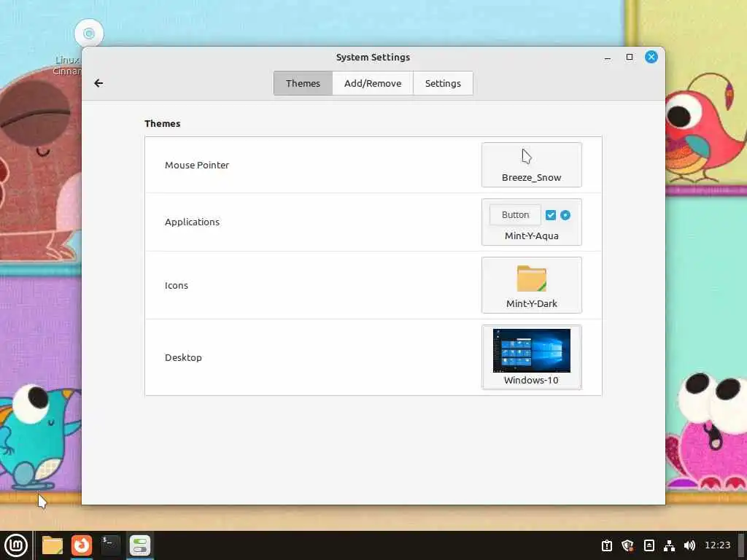Open the Terminal from the taskbar
The width and height of the screenshot is (747, 560).
coord(111,545)
